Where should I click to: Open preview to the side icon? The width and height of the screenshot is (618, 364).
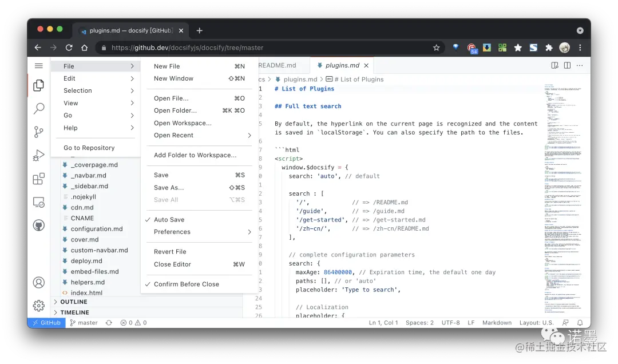[554, 65]
